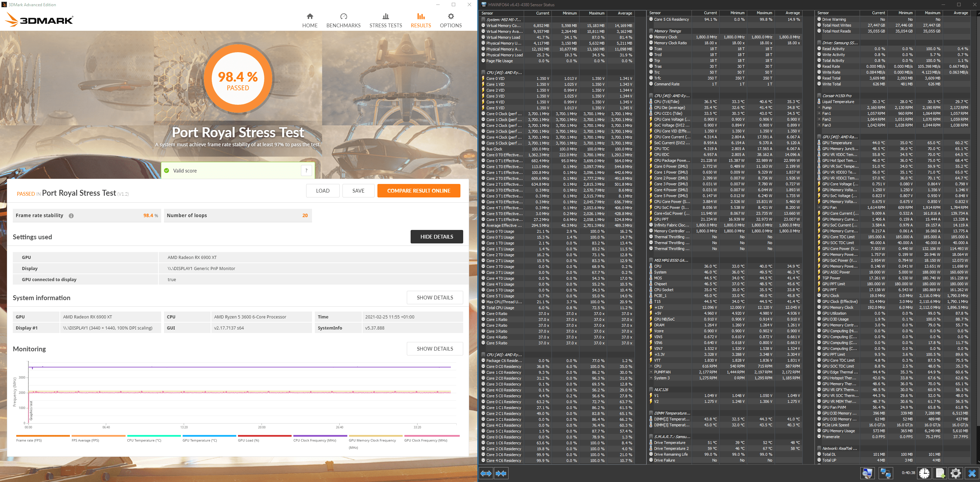Click the Network: RealTek section icon
The height and width of the screenshot is (482, 980).
click(x=819, y=448)
